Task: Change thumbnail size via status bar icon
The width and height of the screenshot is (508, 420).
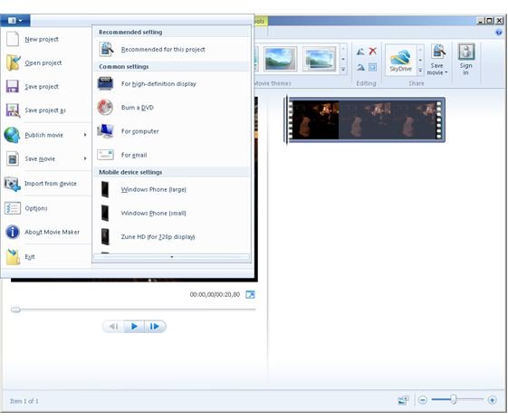Action: pyautogui.click(x=403, y=400)
